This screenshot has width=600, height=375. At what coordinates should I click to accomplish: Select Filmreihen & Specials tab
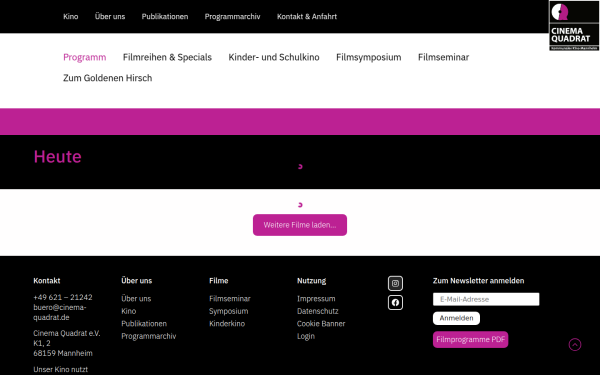[167, 57]
